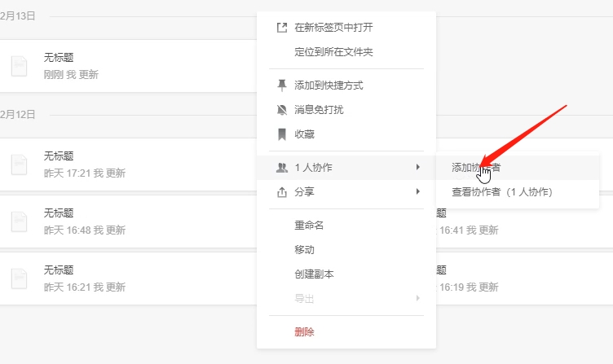Click the pin icon for 添加到快捷方式
This screenshot has height=364, width=613.
click(282, 85)
